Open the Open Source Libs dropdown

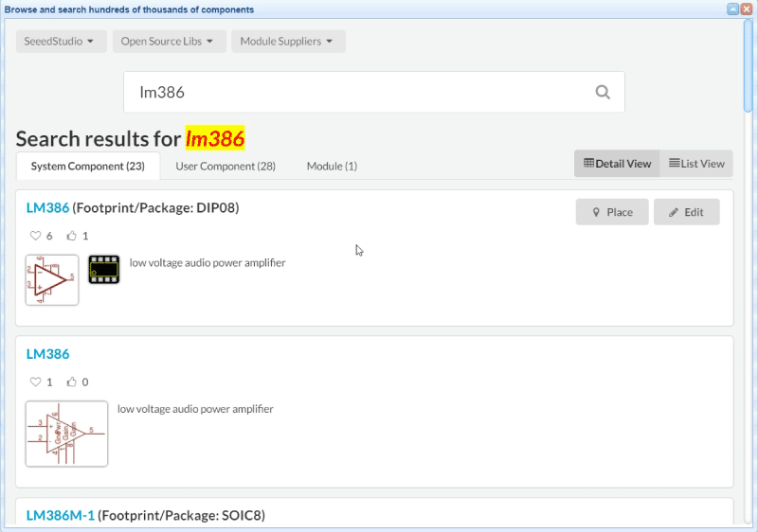pyautogui.click(x=169, y=42)
